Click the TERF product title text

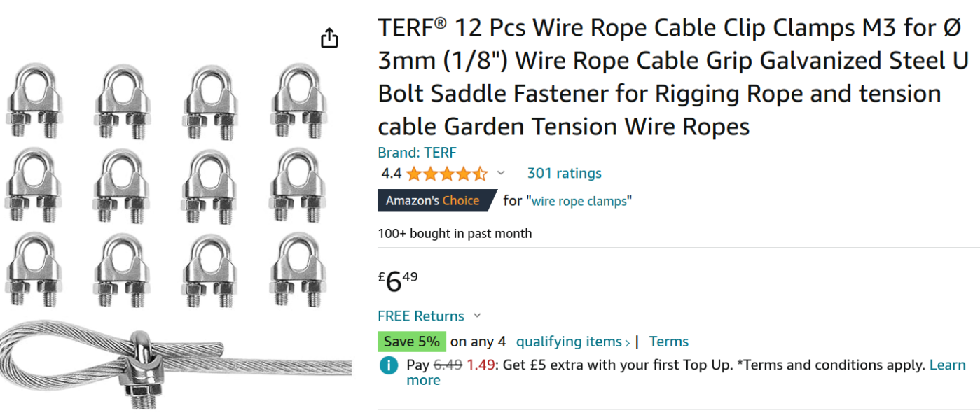pyautogui.click(x=672, y=77)
